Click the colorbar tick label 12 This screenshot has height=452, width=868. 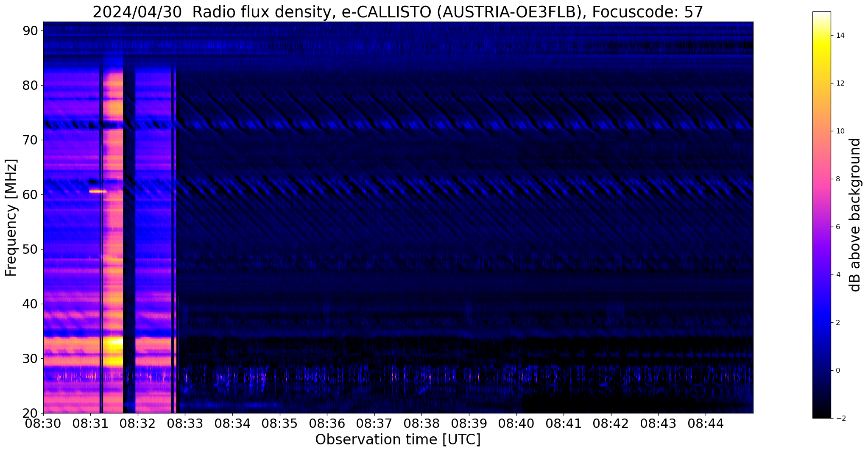point(840,83)
